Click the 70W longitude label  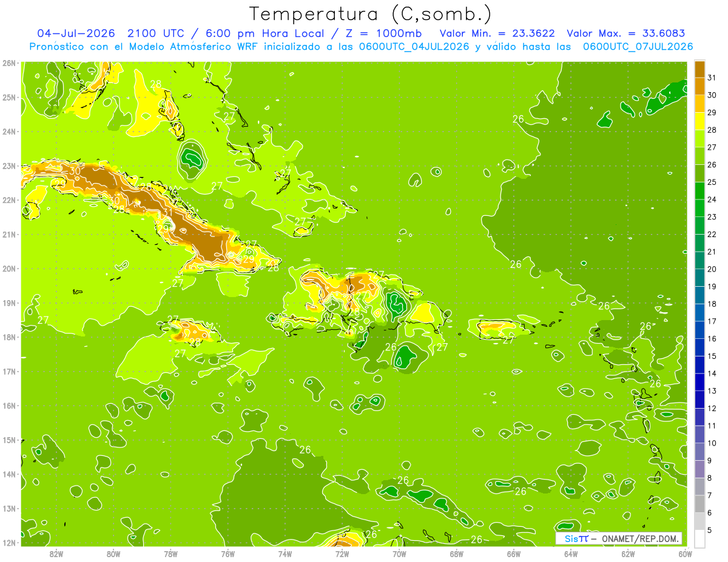pyautogui.click(x=399, y=554)
